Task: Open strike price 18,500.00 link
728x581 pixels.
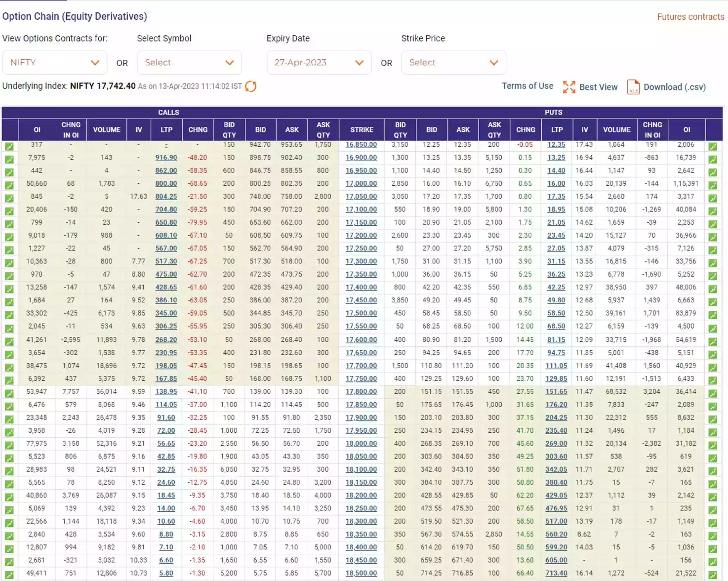Action: point(361,574)
